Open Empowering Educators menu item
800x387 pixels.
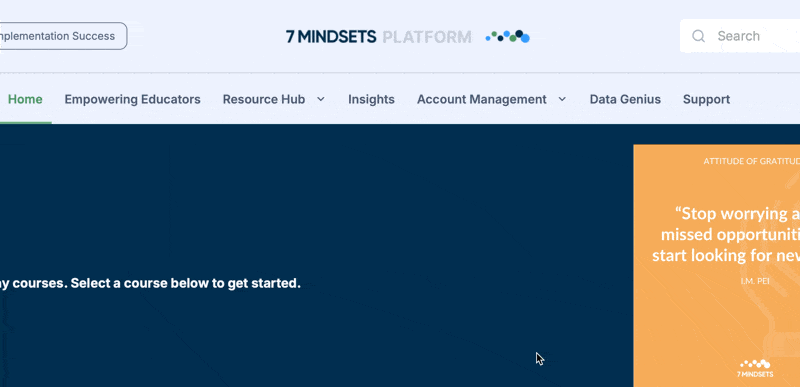pos(132,99)
